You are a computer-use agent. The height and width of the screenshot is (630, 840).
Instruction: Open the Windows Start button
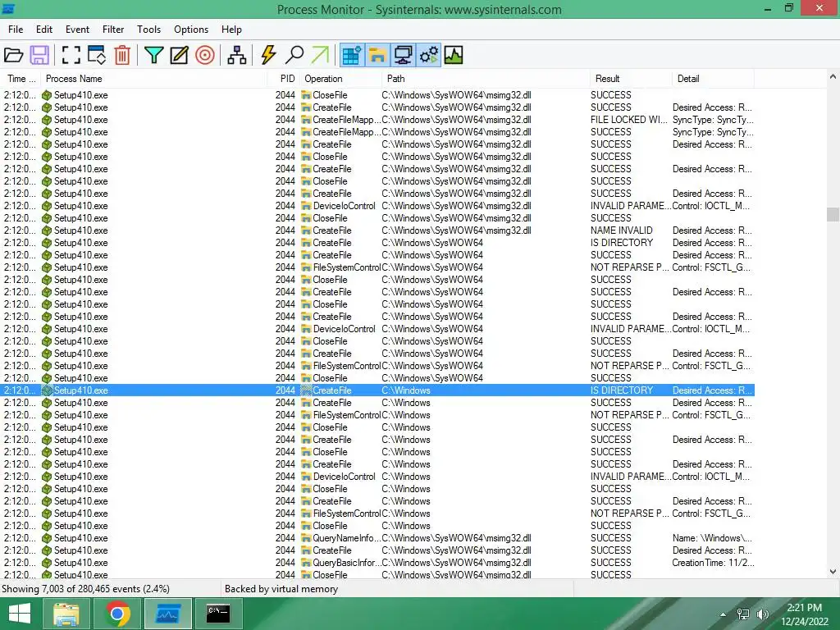[20, 614]
